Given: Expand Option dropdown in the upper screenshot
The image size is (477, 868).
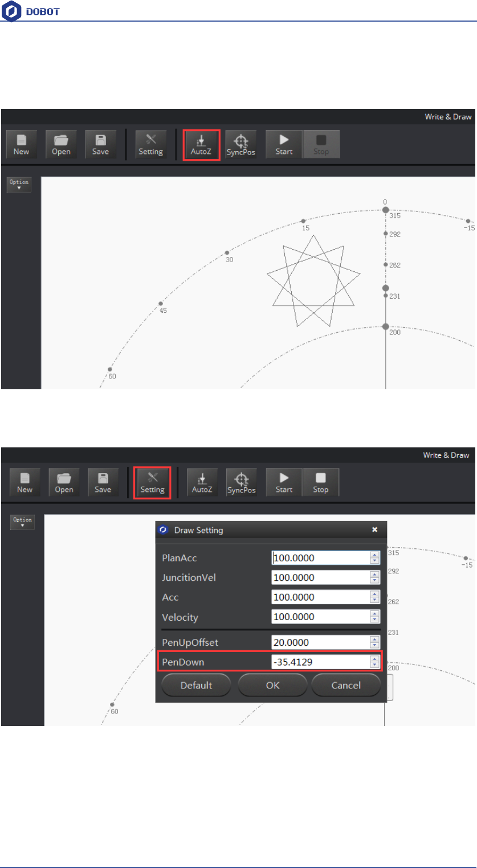Looking at the screenshot, I should [19, 185].
